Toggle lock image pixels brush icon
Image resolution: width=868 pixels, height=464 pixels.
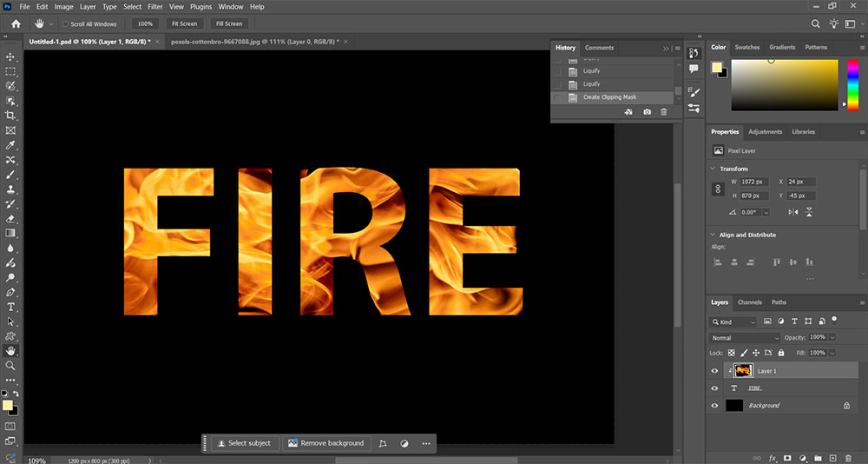[744, 353]
